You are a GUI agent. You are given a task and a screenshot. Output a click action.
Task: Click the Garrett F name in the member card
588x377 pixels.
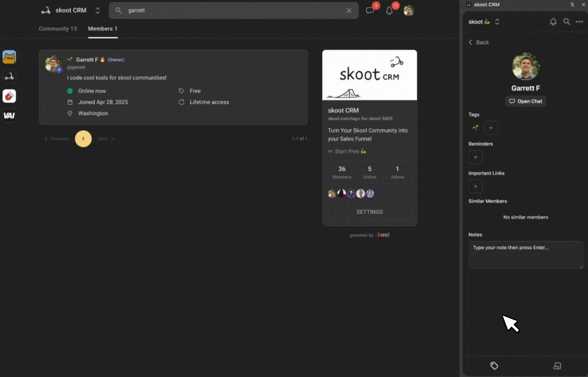(87, 60)
